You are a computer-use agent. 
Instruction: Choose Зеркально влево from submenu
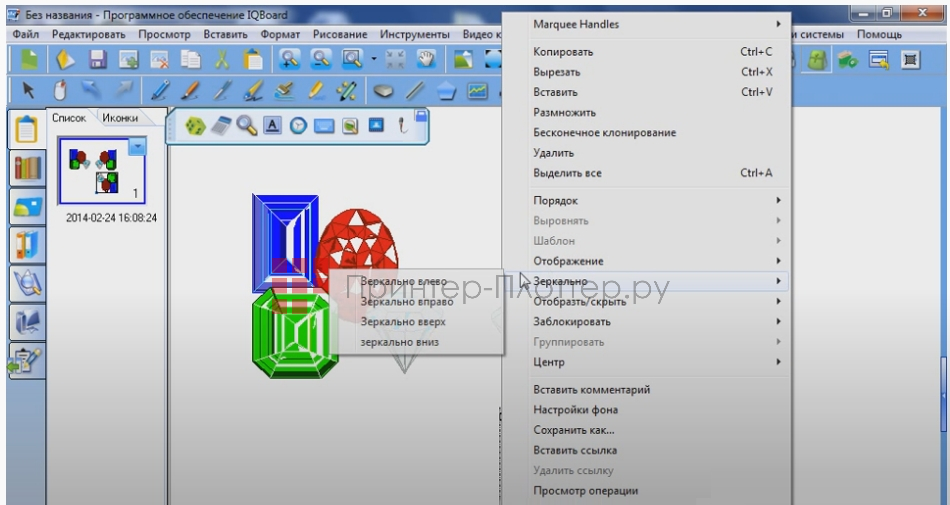tap(403, 282)
